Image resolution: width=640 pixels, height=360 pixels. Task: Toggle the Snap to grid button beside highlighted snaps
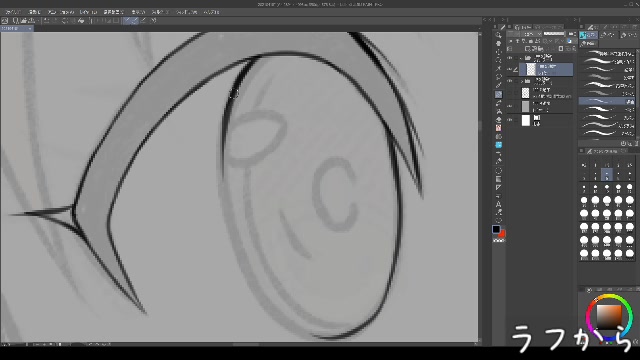[x=143, y=20]
